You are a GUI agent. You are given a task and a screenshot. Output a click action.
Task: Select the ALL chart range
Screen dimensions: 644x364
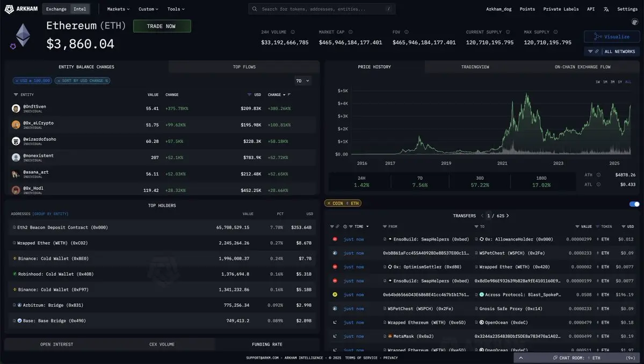click(x=628, y=82)
